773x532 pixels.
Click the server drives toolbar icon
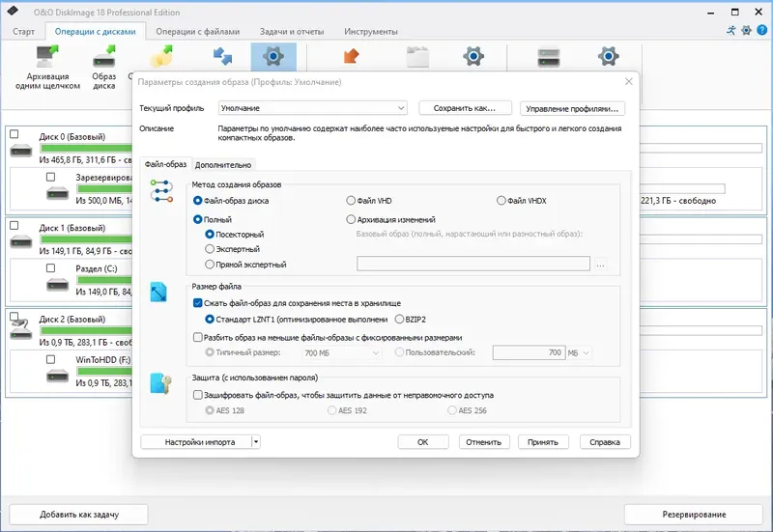pos(549,57)
